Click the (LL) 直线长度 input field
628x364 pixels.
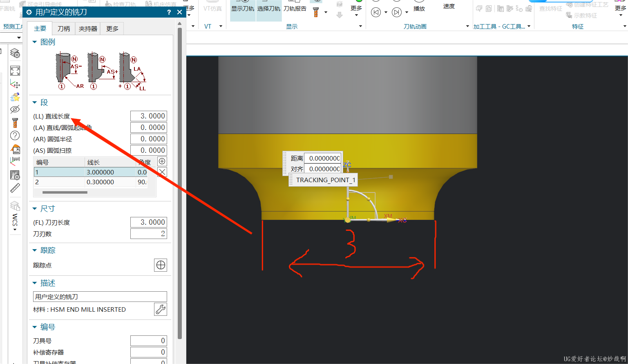149,116
